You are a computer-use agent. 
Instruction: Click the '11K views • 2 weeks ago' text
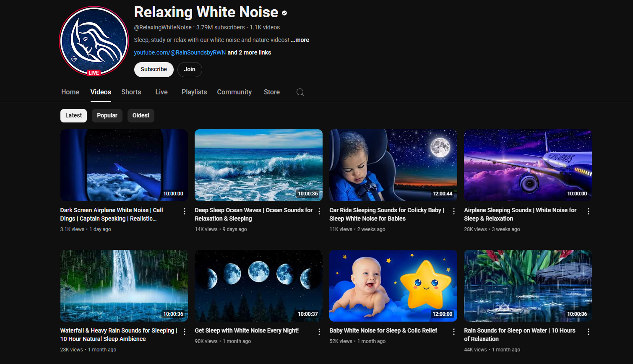(x=357, y=229)
